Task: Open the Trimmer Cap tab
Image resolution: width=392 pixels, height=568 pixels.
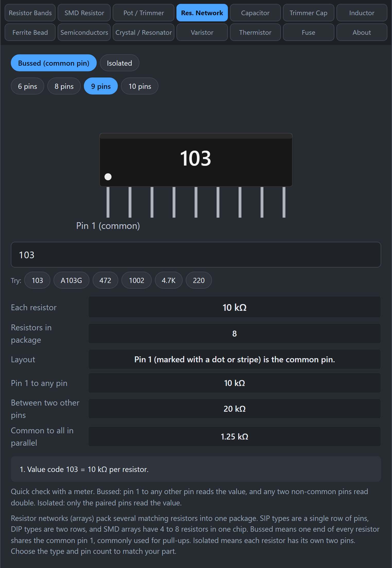Action: click(x=308, y=13)
